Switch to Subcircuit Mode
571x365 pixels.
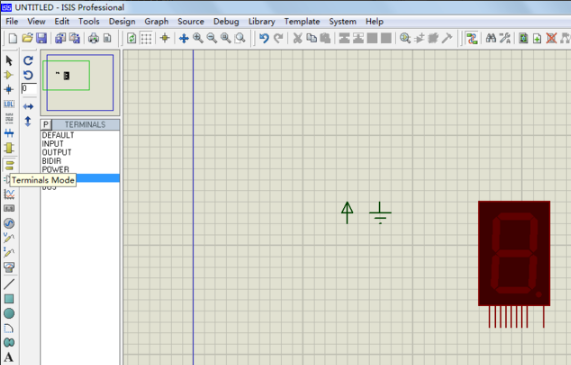(x=9, y=148)
